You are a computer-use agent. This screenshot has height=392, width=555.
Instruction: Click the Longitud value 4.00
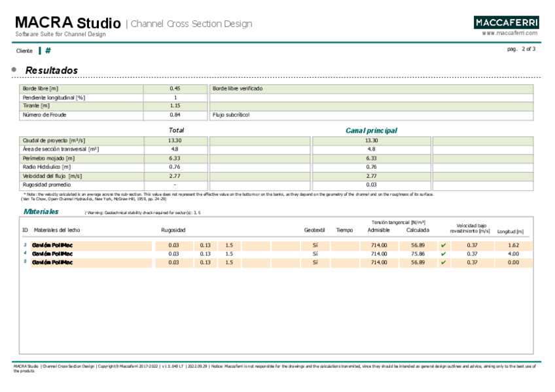513,254
